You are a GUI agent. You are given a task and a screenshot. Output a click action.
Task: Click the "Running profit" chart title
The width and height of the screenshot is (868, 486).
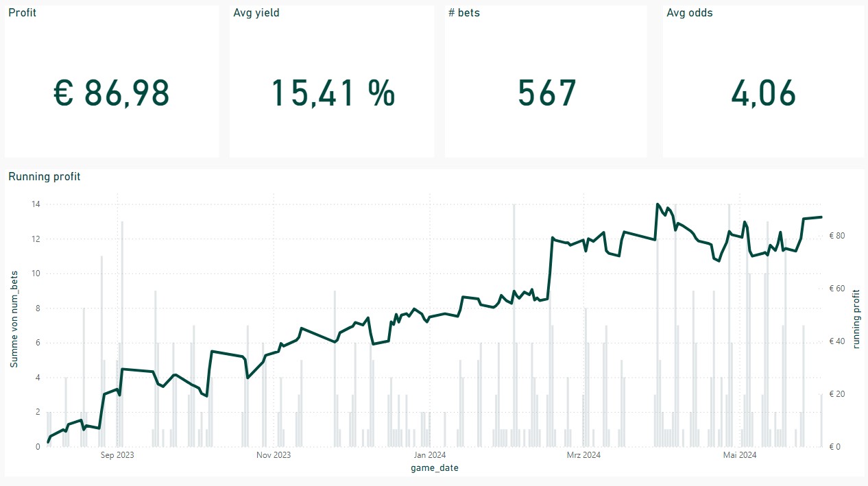pyautogui.click(x=44, y=176)
